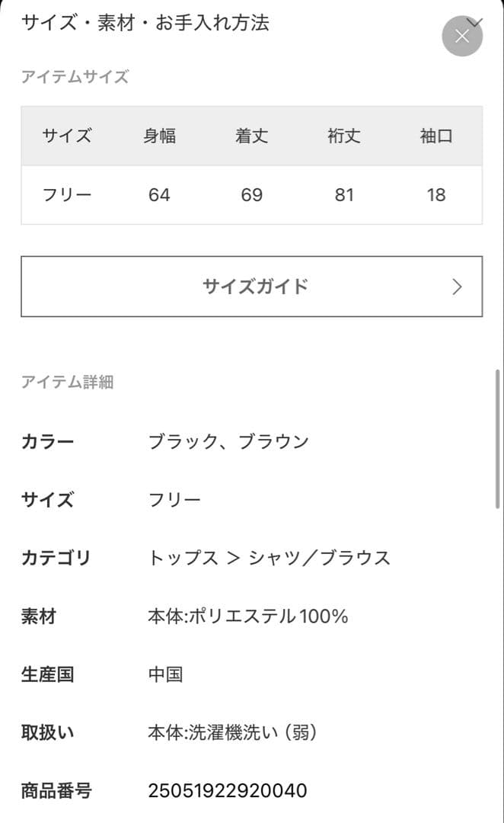Select the ブラウン color option
Screen dimensions: 504x823
[x=277, y=440]
